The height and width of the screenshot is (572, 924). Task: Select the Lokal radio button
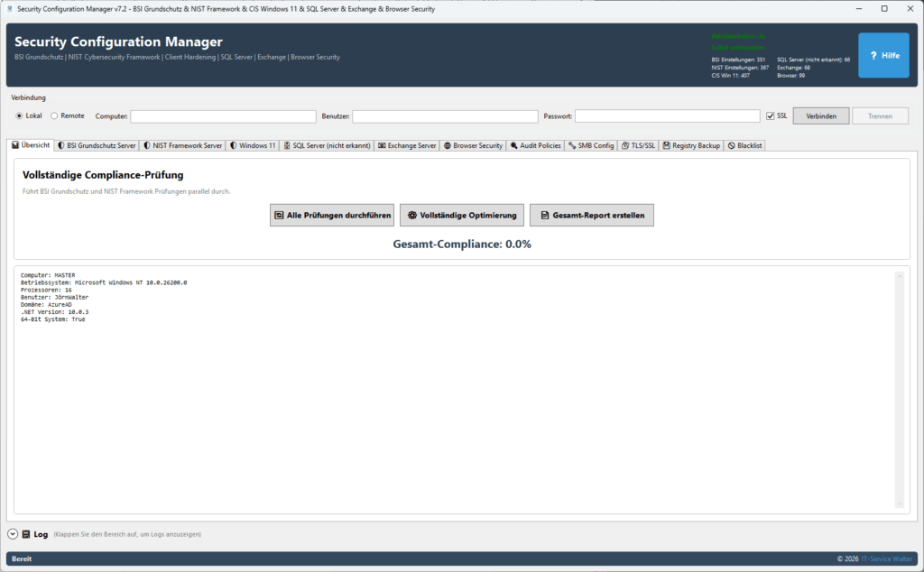tap(19, 115)
